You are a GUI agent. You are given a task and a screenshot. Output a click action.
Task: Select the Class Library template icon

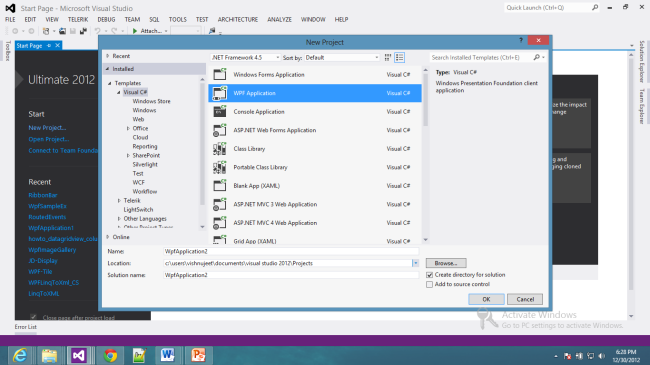coord(220,148)
